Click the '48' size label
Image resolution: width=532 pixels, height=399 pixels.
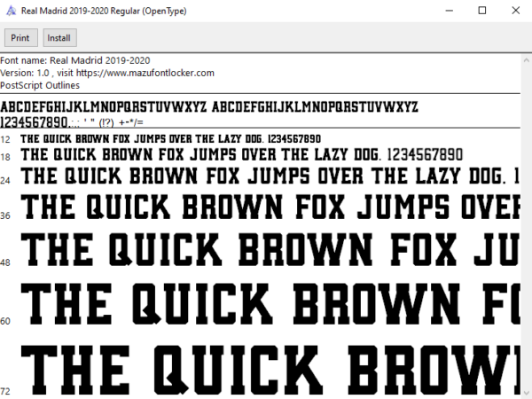5,262
